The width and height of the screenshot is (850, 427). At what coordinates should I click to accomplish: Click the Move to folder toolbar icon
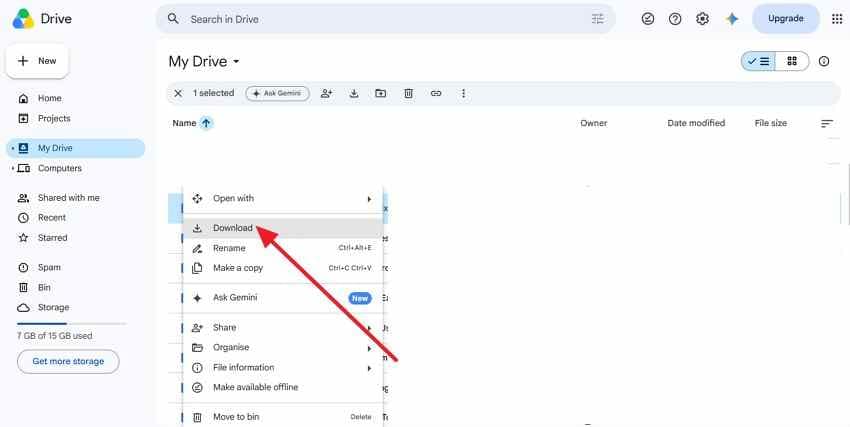(381, 93)
